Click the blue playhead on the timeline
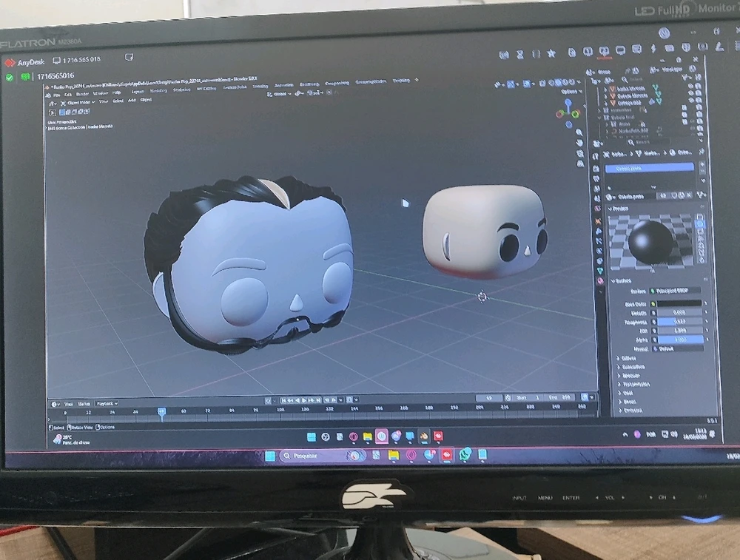740x560 pixels. click(161, 411)
